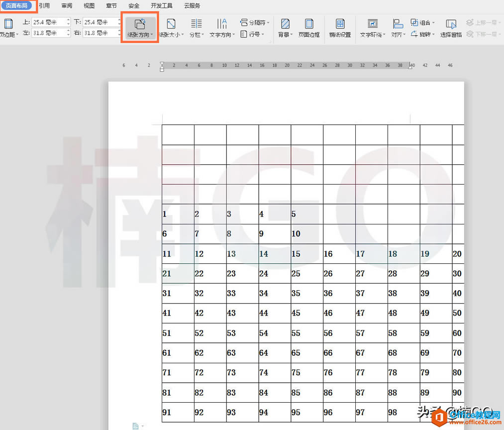Screen dimensions: 504x430
Task: Open the 背景 background menu
Action: pos(285,28)
